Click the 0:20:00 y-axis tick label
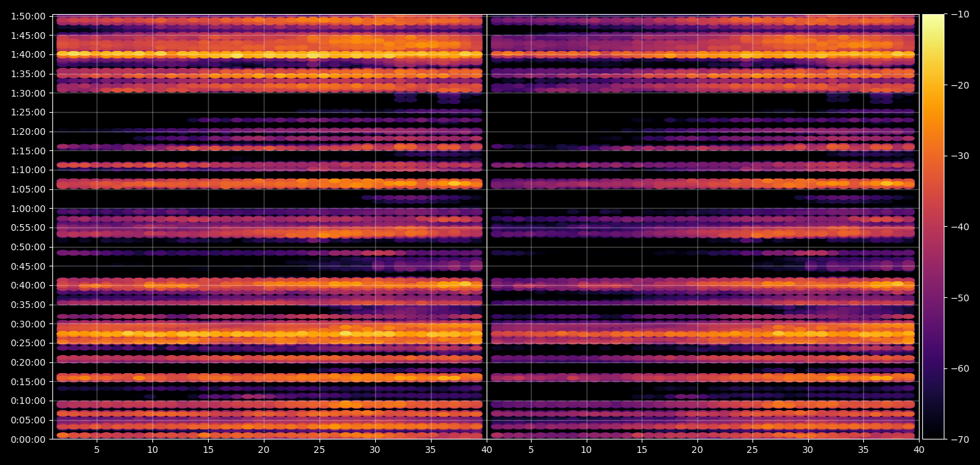The width and height of the screenshot is (980, 465). coord(28,362)
